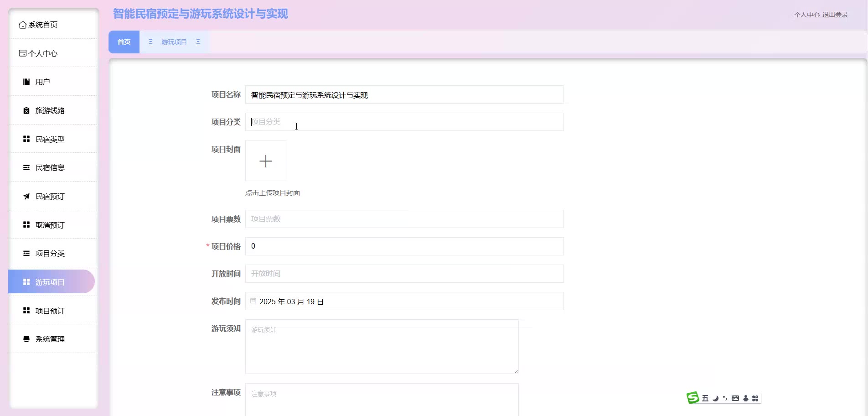Click the house icon beside 系统首页
The width and height of the screenshot is (868, 416).
pos(23,25)
